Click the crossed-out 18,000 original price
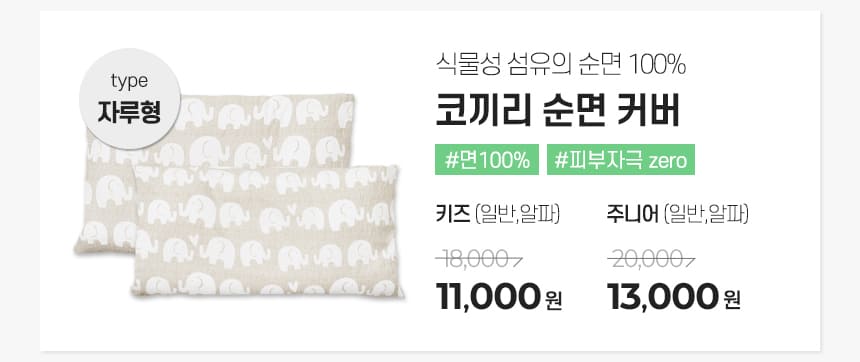This screenshot has width=860, height=362. click(x=479, y=261)
